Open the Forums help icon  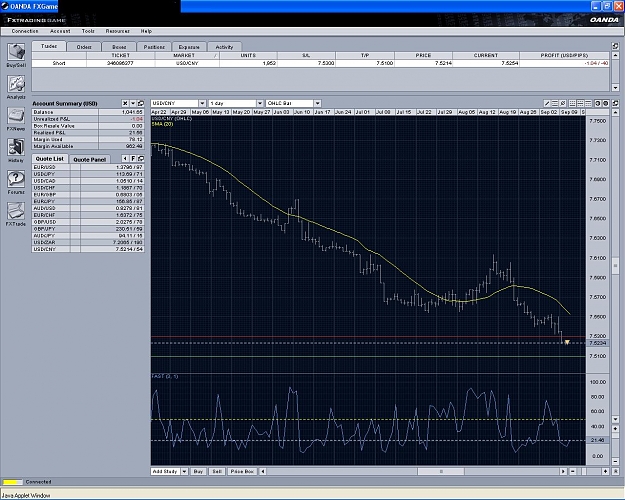tap(16, 179)
